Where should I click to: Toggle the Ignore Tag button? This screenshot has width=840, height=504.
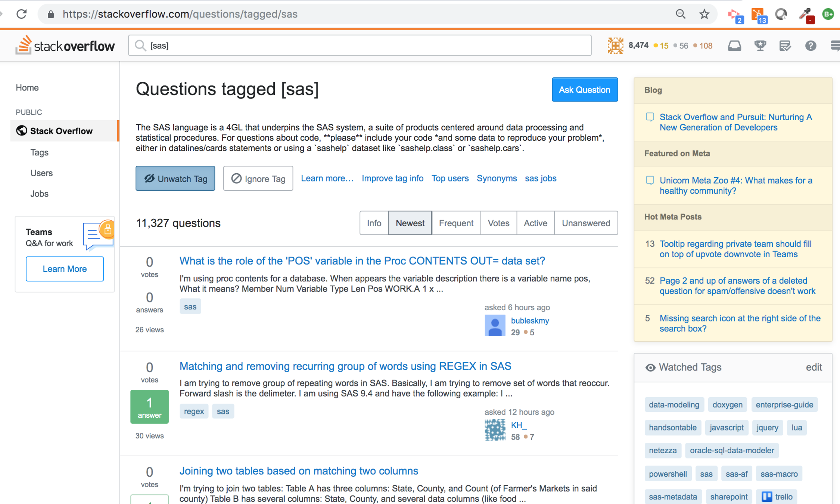tap(258, 178)
